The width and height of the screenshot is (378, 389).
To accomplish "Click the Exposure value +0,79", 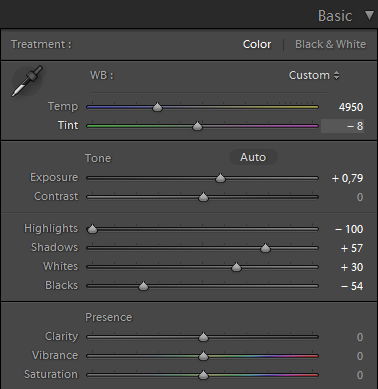I will point(347,178).
